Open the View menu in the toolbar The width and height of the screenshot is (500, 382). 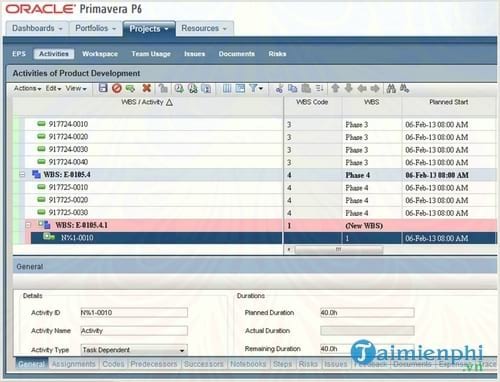pos(76,88)
